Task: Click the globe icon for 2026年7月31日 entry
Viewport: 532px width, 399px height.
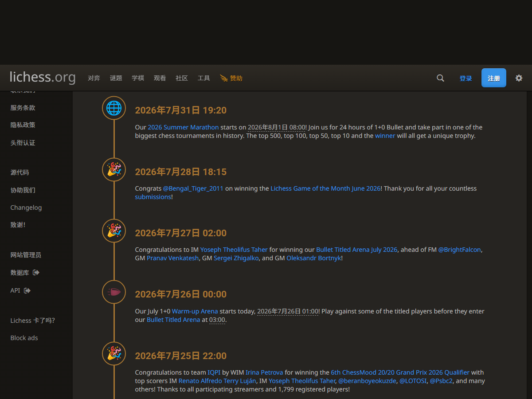Action: [114, 108]
